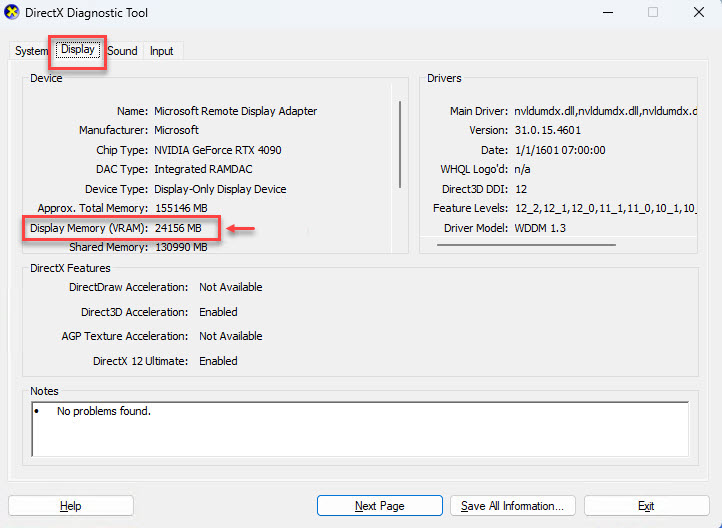Open the Sound tab
Screen dimensions: 722x528
pos(122,51)
